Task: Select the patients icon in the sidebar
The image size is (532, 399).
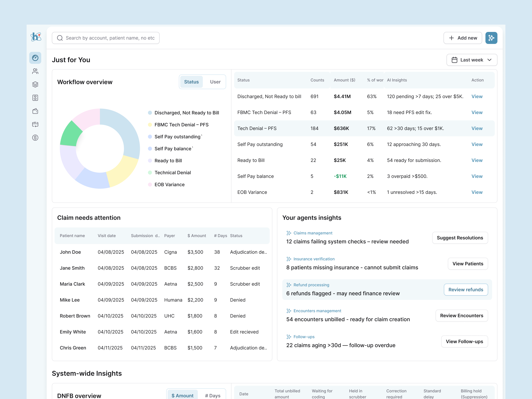Action: pos(35,71)
